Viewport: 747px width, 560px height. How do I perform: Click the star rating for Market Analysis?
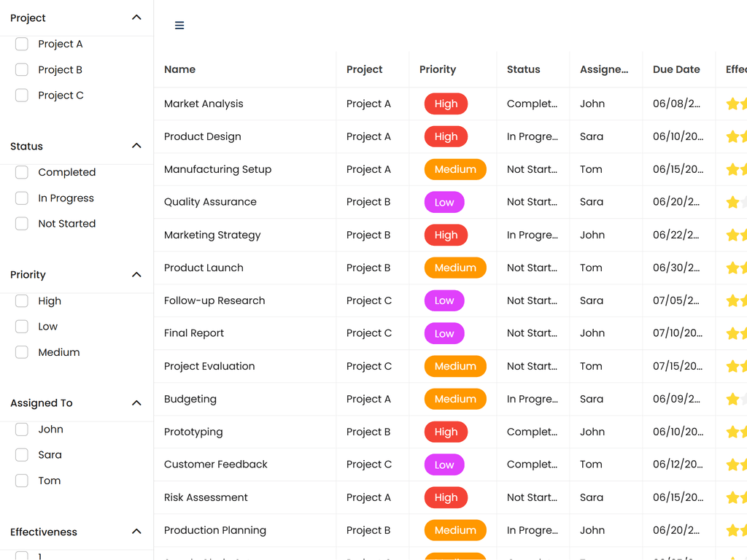735,104
